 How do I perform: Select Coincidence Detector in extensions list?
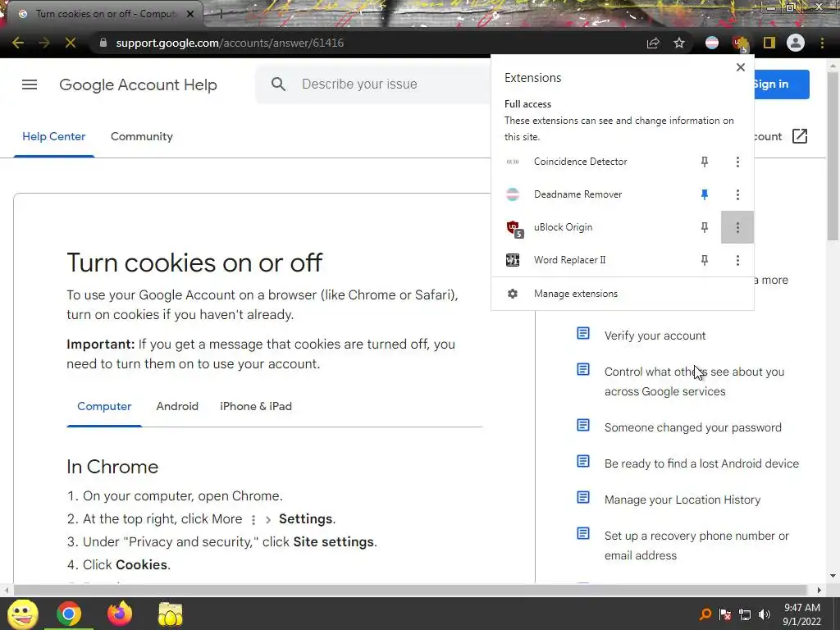580,162
